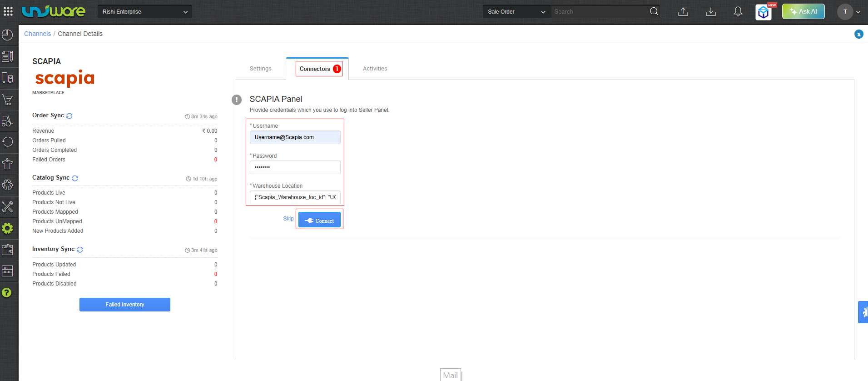Refresh Inventory Sync
868x381 pixels.
click(80, 250)
